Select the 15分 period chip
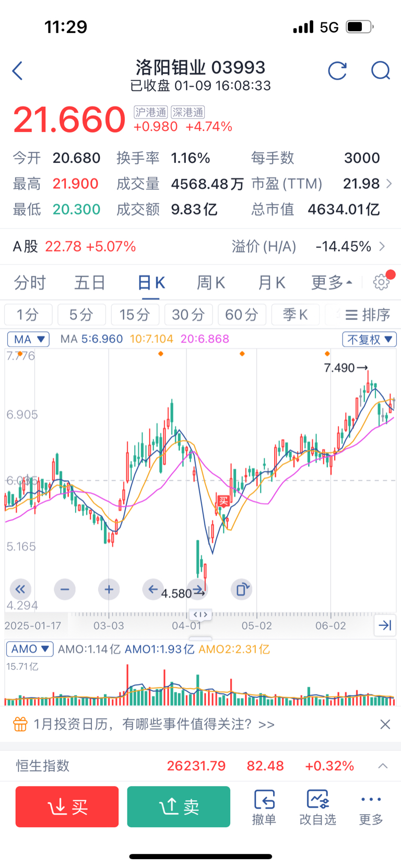 click(134, 315)
